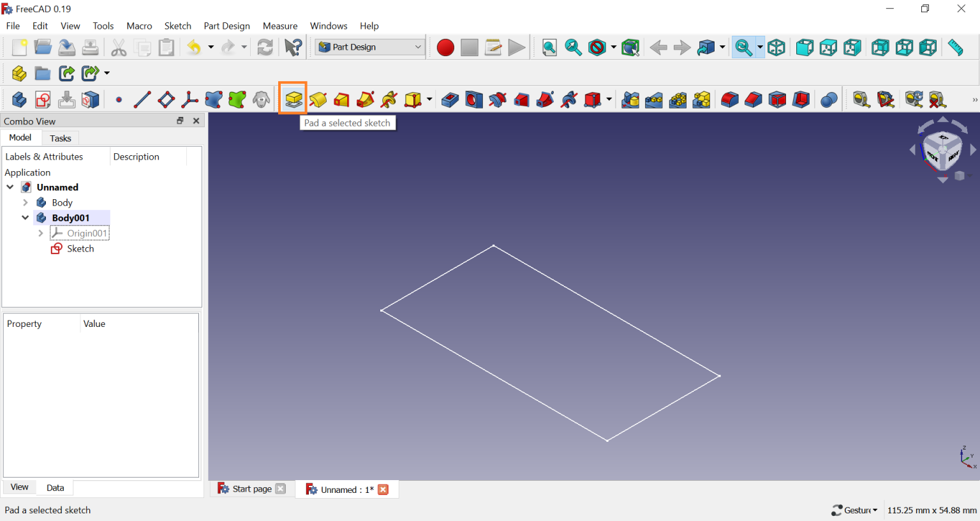
Task: Switch to the Data property tab
Action: click(56, 488)
